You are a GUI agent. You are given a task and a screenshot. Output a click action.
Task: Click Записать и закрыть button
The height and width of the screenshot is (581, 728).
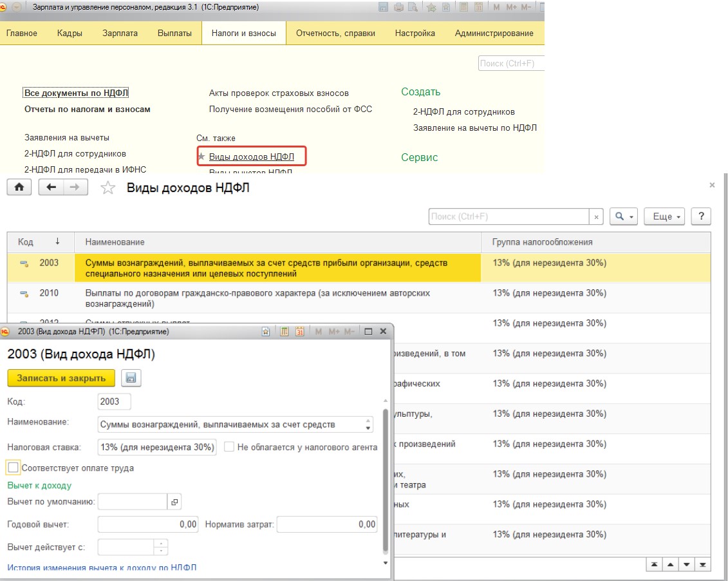tap(61, 378)
